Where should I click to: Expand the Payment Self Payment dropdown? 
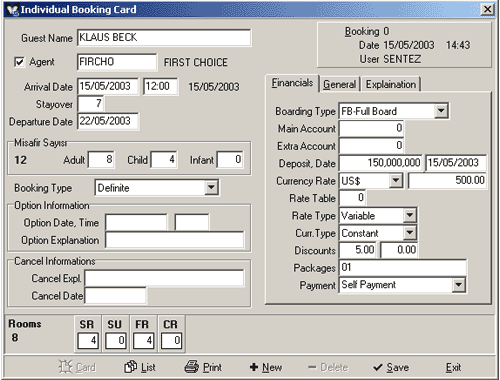point(459,285)
